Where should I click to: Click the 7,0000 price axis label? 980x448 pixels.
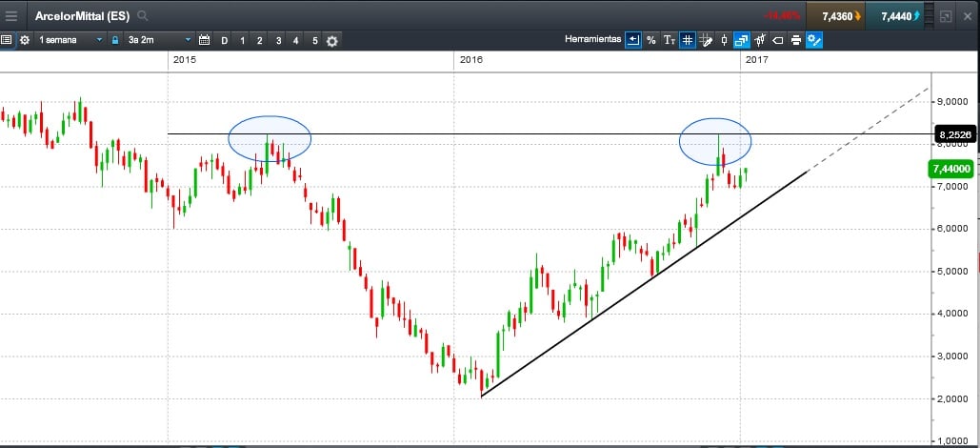click(953, 187)
